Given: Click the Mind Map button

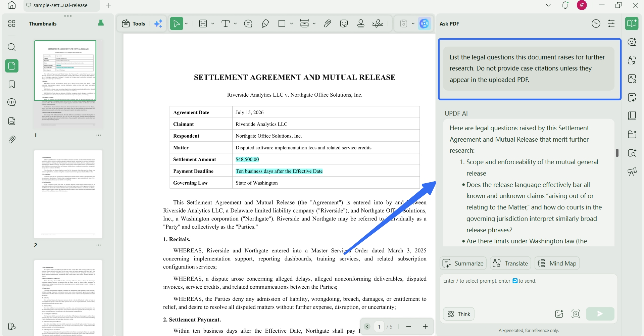Looking at the screenshot, I should click(557, 263).
